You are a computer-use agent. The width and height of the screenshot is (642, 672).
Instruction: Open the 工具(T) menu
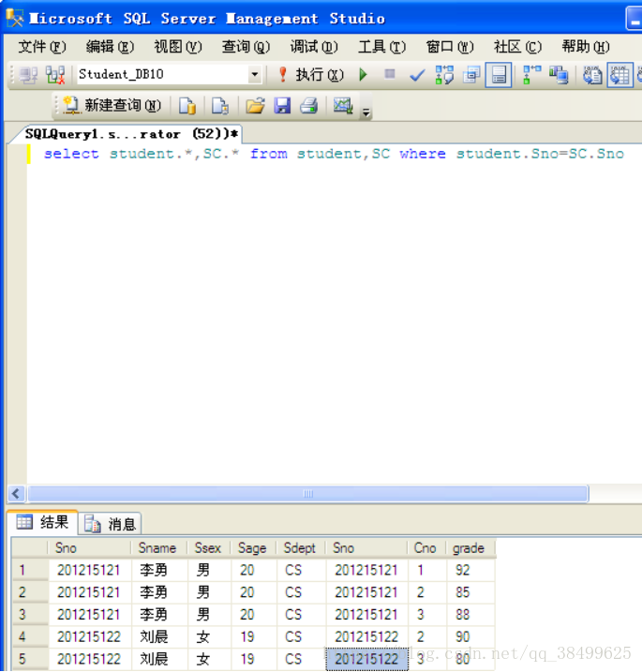pos(381,47)
